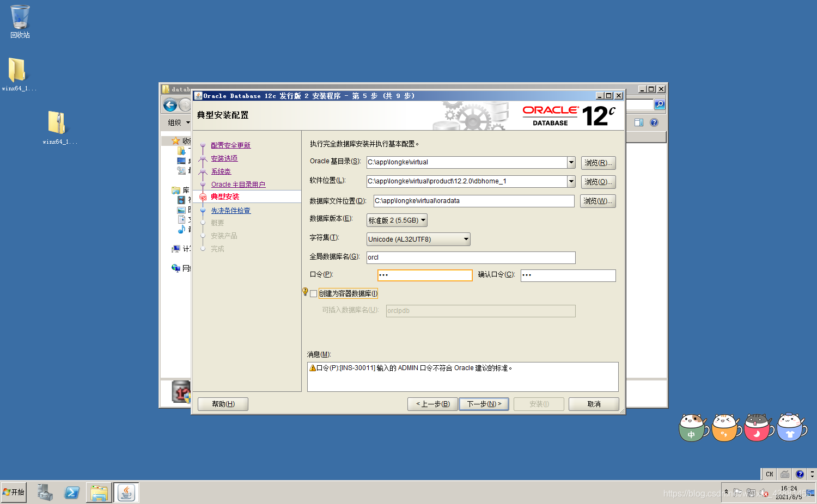Click 确认口令 confirm password field
817x504 pixels.
[x=568, y=275]
